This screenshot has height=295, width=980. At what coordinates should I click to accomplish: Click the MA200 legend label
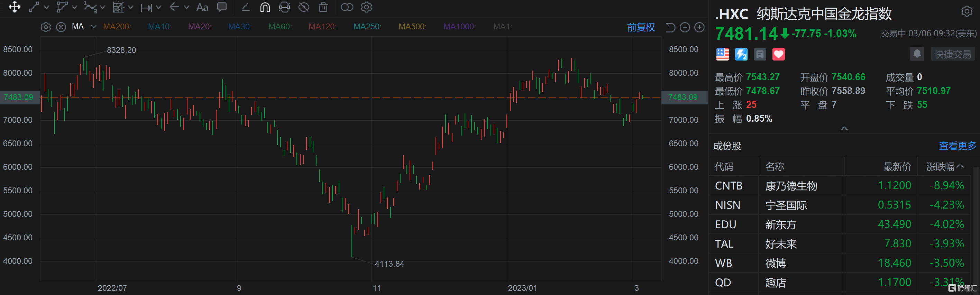[x=117, y=27]
